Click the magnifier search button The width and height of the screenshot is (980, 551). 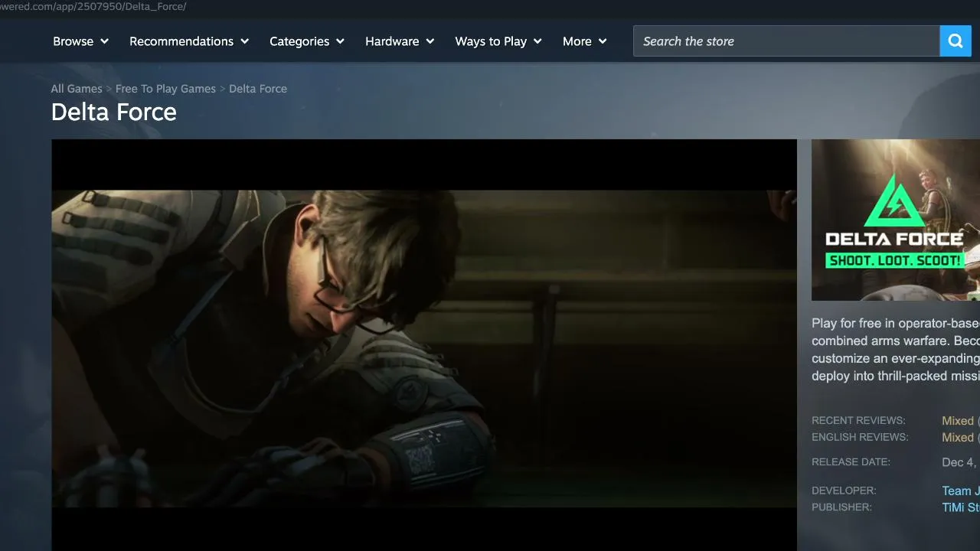[955, 41]
